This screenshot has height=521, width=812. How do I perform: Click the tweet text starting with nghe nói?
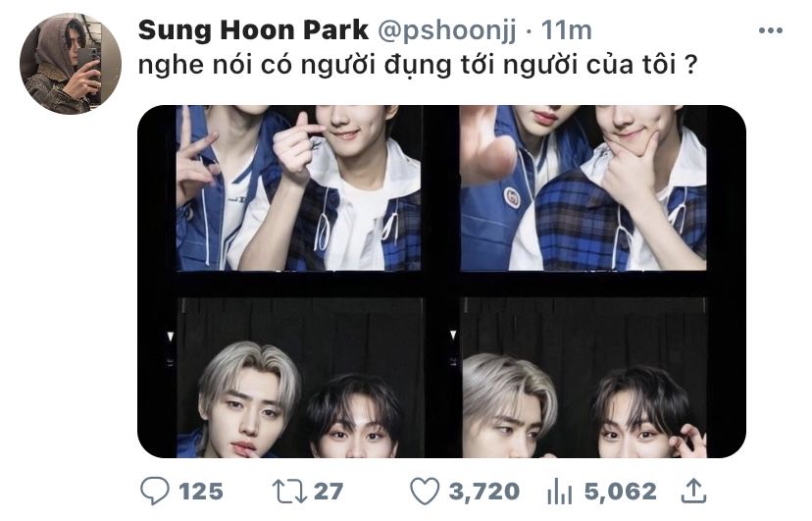pos(418,67)
